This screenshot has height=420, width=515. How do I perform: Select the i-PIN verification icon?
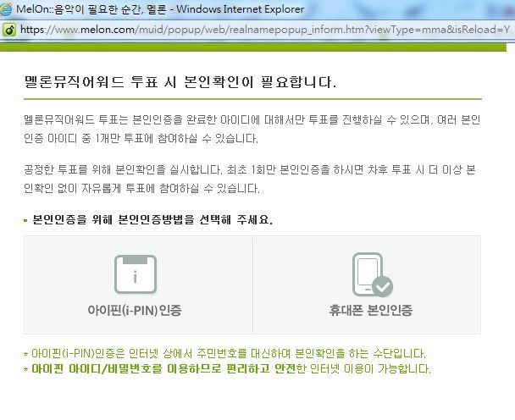[136, 274]
